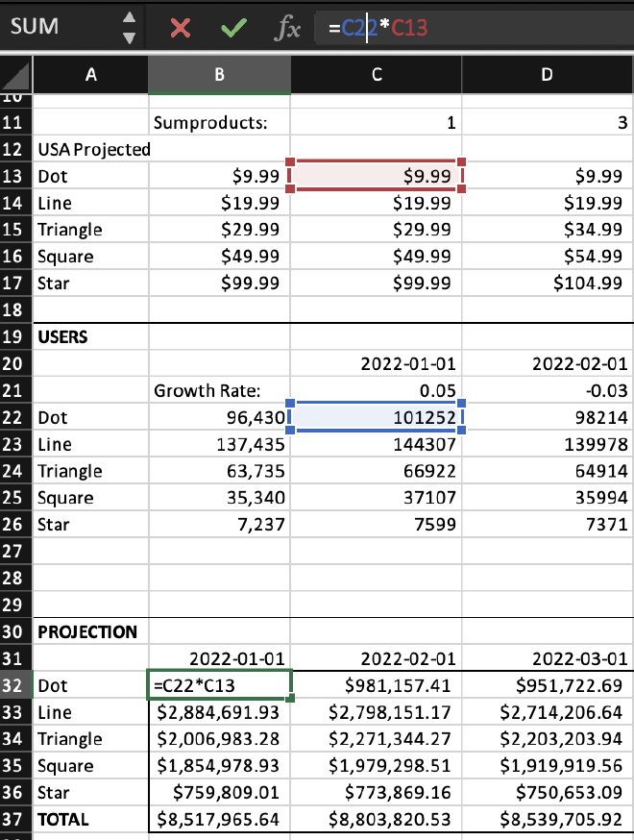Select highlighted cell C13 with $9.99
This screenshot has height=840, width=634.
pyautogui.click(x=376, y=176)
